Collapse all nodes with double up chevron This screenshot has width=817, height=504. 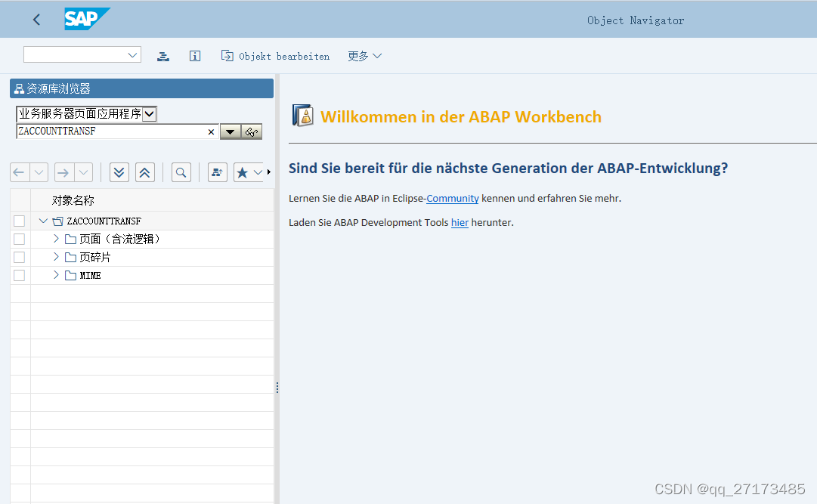(145, 172)
